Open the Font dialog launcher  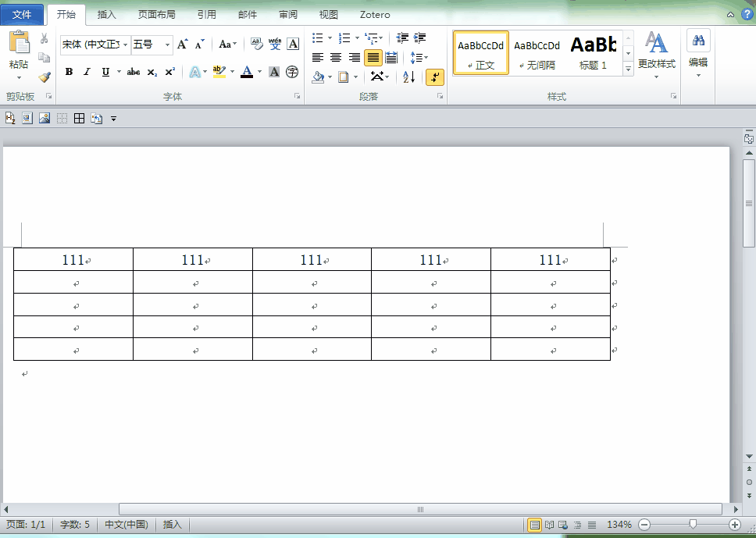[x=298, y=96]
